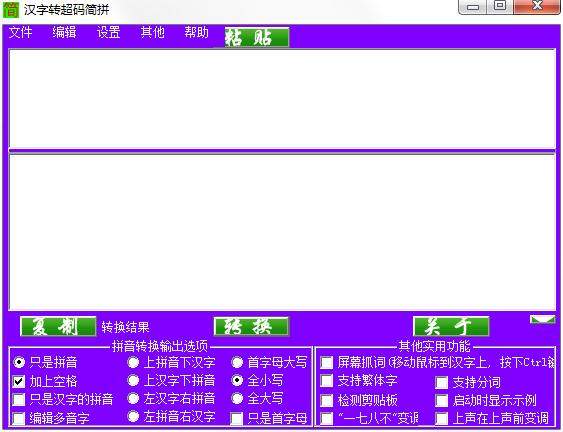The height and width of the screenshot is (432, 563).
Task: Select 全小写 radio option
Action: click(x=237, y=380)
